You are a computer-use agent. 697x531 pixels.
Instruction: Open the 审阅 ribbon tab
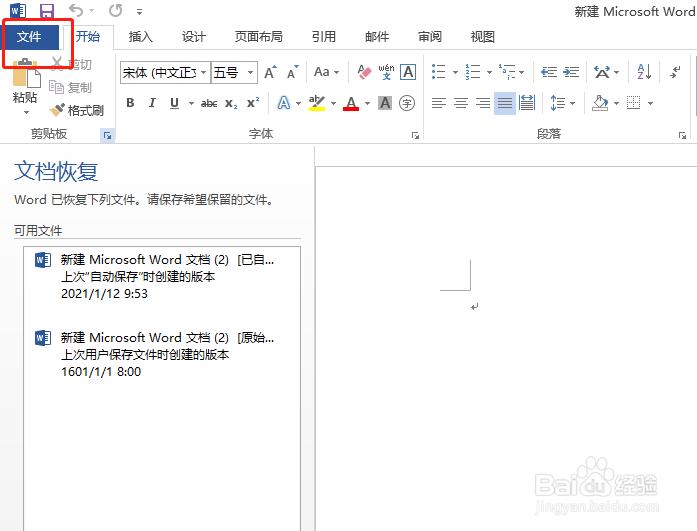coord(430,37)
